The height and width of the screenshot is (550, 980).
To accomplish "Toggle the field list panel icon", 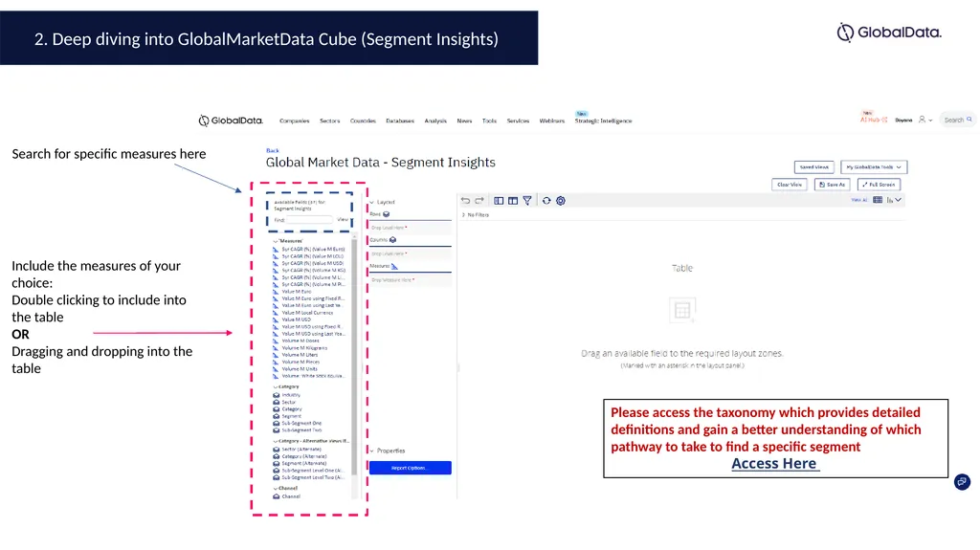I will pos(499,201).
